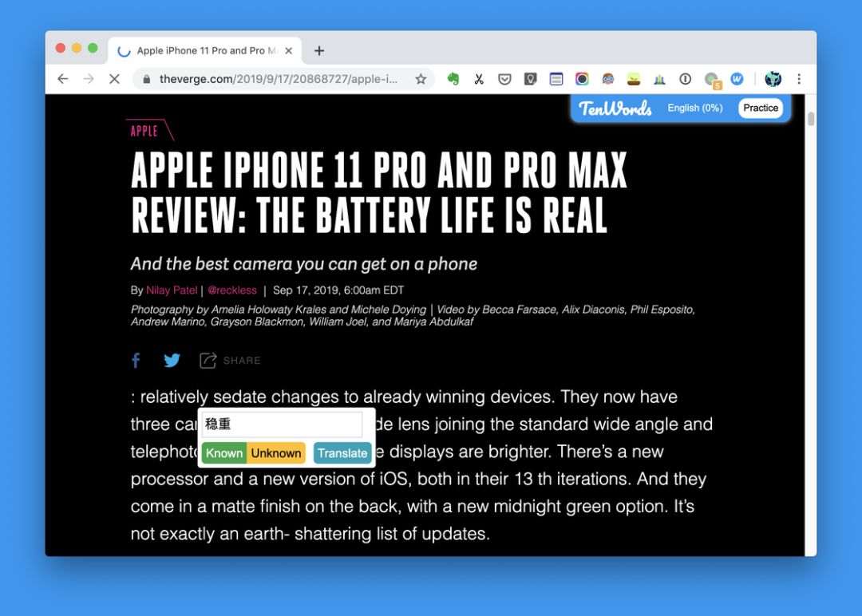
Task: Click the page's vertical scrollbar thumb
Action: [811, 118]
